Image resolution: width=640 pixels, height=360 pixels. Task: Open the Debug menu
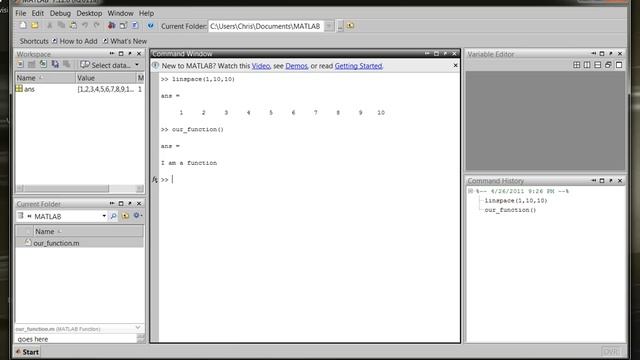click(x=60, y=13)
